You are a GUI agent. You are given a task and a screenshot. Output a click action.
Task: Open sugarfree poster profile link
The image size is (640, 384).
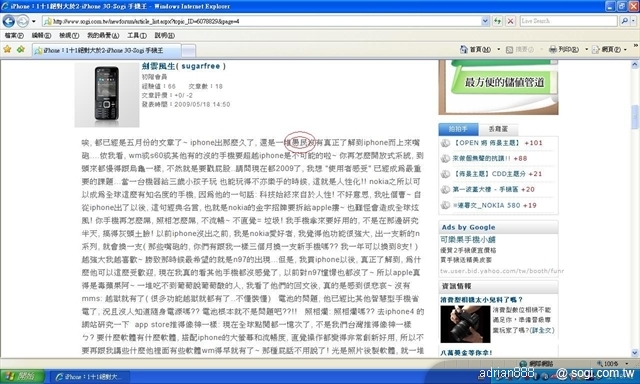tap(184, 66)
